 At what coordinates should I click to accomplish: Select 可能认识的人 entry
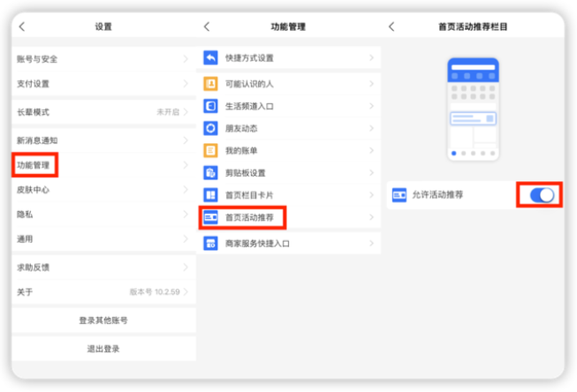click(x=289, y=84)
